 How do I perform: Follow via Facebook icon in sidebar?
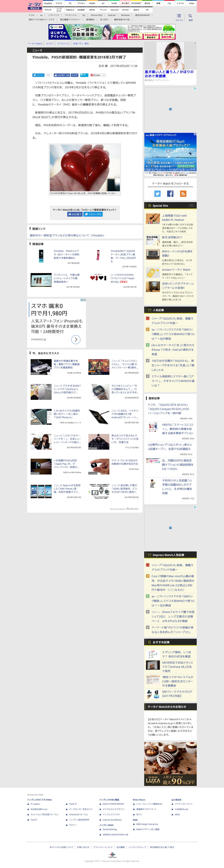[170, 193]
